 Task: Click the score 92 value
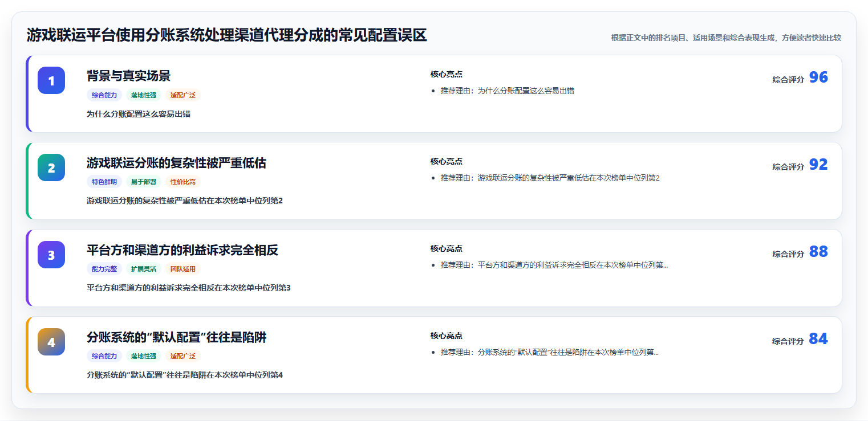[x=818, y=165]
